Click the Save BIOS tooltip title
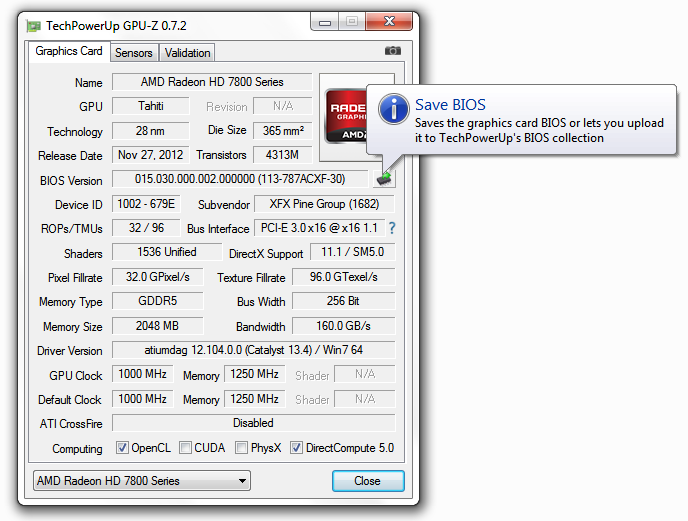 coord(450,105)
